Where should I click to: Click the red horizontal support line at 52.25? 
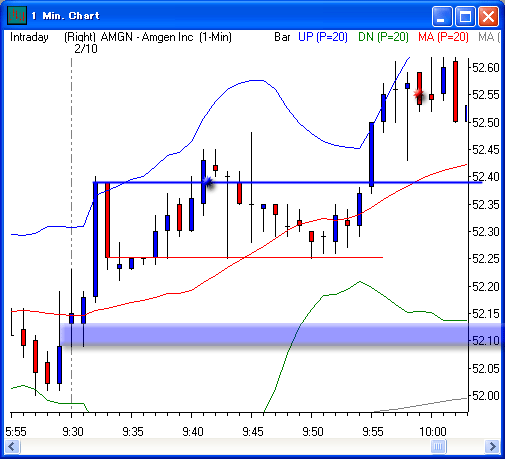point(245,257)
